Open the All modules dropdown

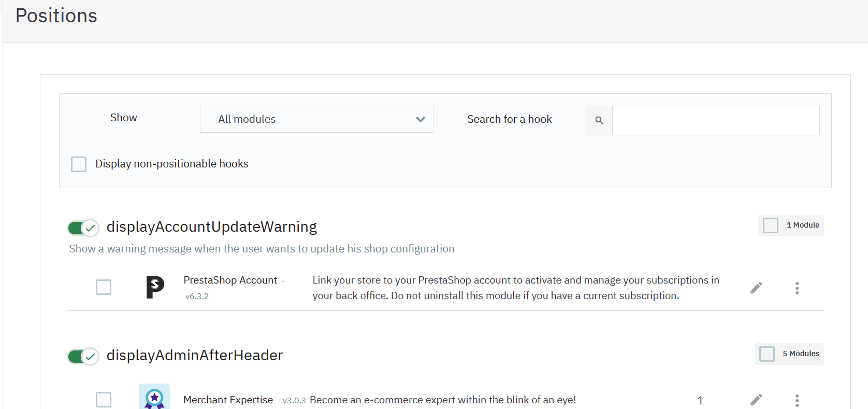(316, 119)
